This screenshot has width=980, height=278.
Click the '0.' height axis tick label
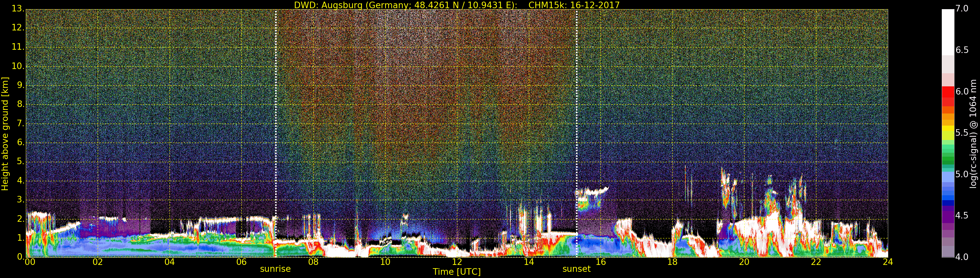[x=21, y=257]
